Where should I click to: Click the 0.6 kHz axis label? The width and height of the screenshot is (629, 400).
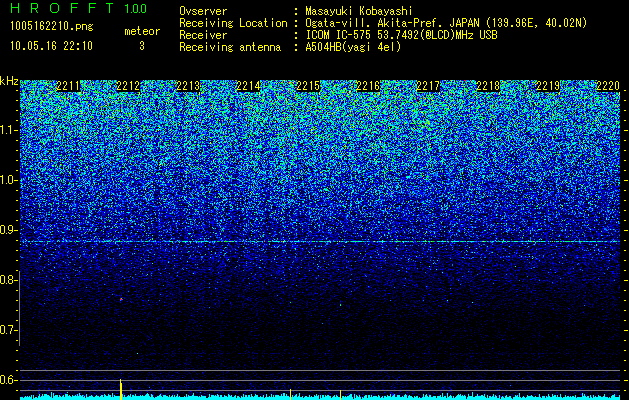pos(7,380)
